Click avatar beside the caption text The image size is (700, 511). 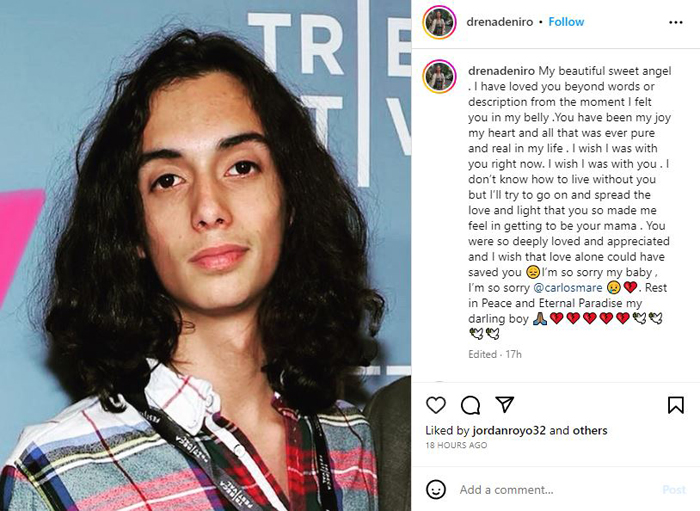click(439, 76)
